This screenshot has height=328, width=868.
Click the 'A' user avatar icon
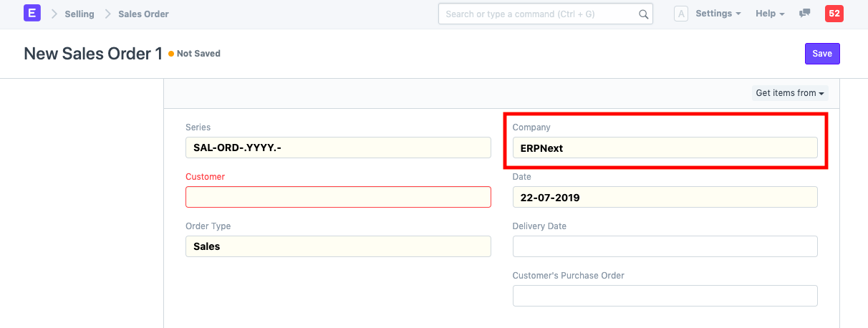coord(681,14)
